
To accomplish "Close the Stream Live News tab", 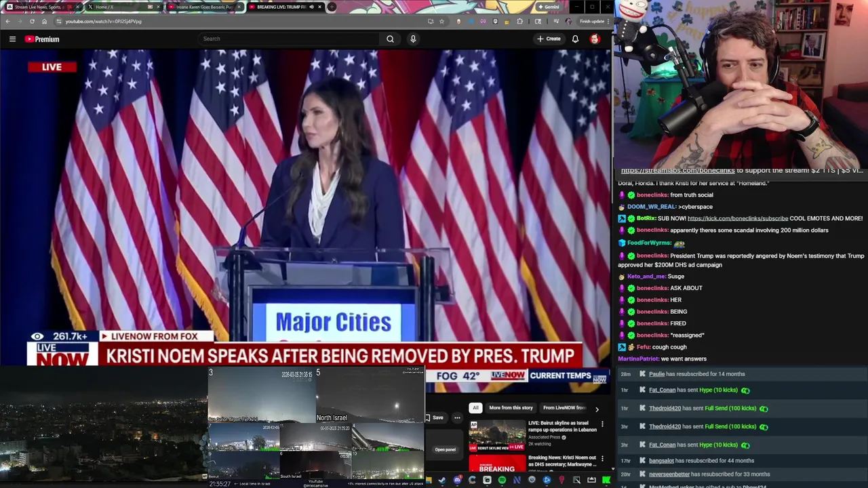I will pyautogui.click(x=77, y=7).
